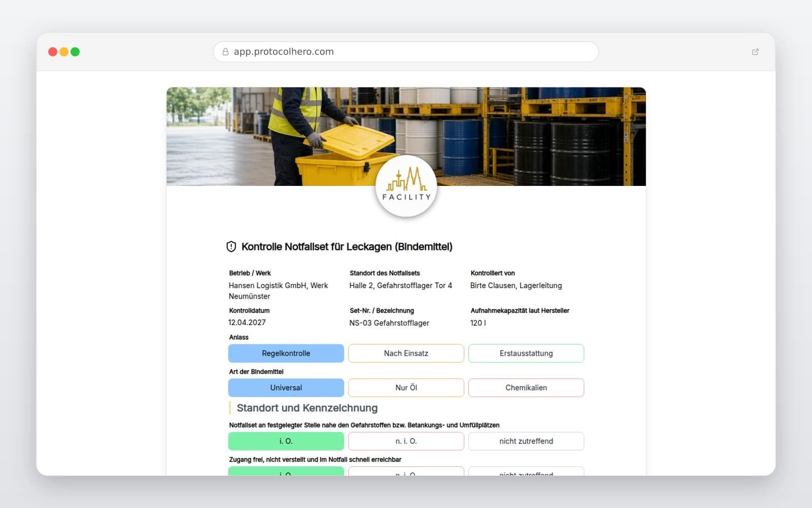Mark Notfallset location as i. O.
Viewport: 812px width, 508px height.
tap(286, 441)
